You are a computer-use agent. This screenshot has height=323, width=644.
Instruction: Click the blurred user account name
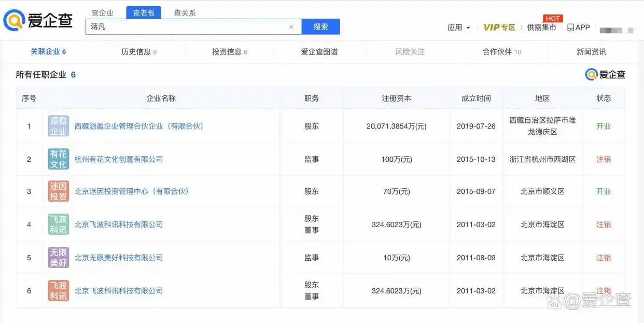(x=617, y=30)
